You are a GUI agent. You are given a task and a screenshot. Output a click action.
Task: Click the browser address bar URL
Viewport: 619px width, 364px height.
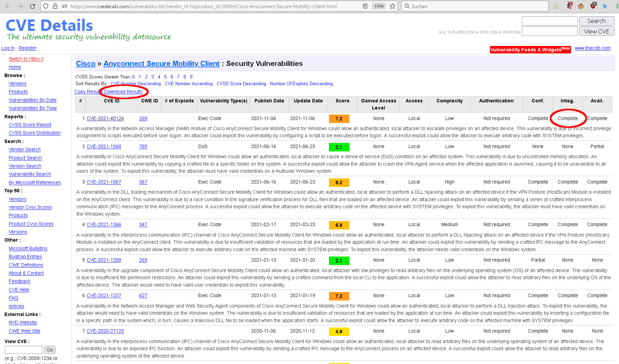click(x=204, y=6)
